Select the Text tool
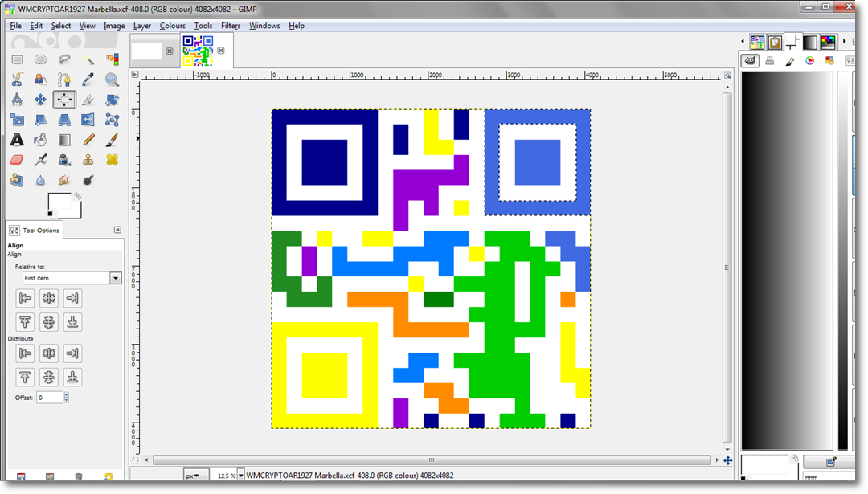This screenshot has height=494, width=868. pyautogui.click(x=17, y=140)
